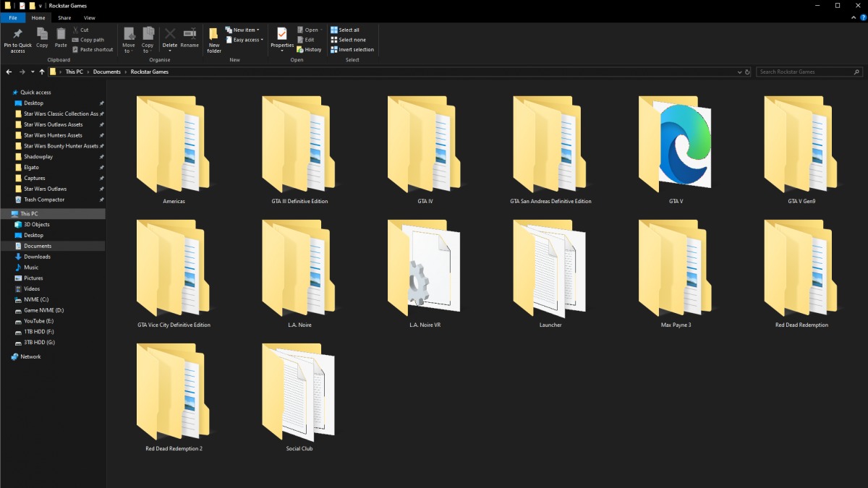
Task: Click Invert selection
Action: click(x=352, y=49)
